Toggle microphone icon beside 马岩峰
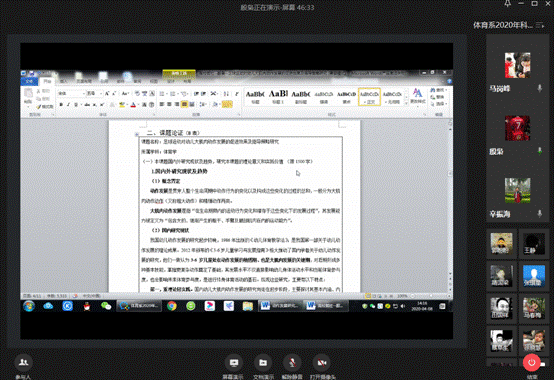Screen dimensions: 554x380 click(x=540, y=88)
